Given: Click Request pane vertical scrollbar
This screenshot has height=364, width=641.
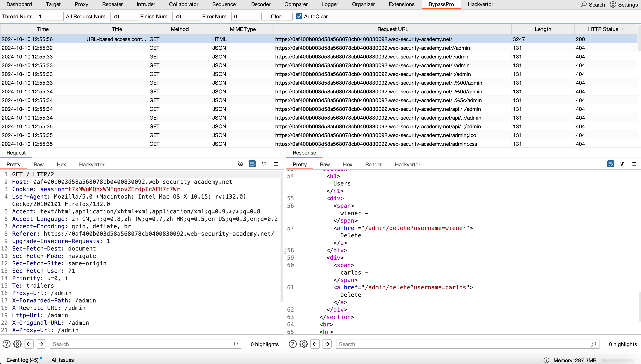Looking at the screenshot, I should pos(282,236).
